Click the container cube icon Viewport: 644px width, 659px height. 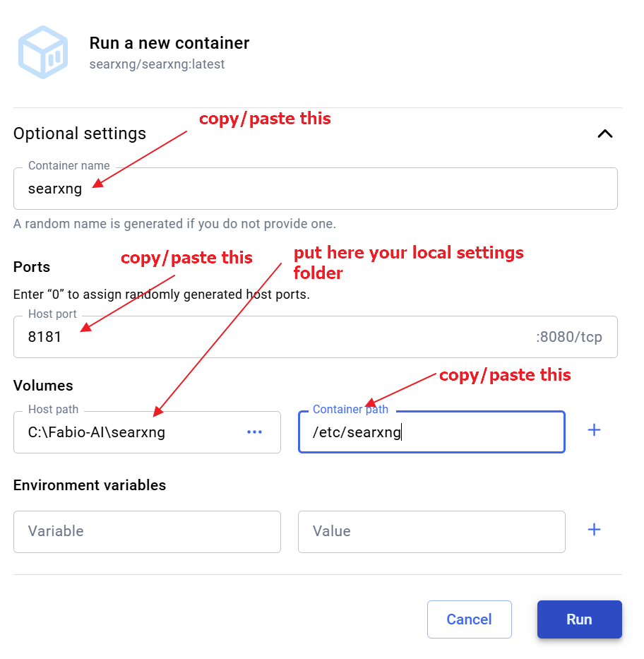point(43,52)
